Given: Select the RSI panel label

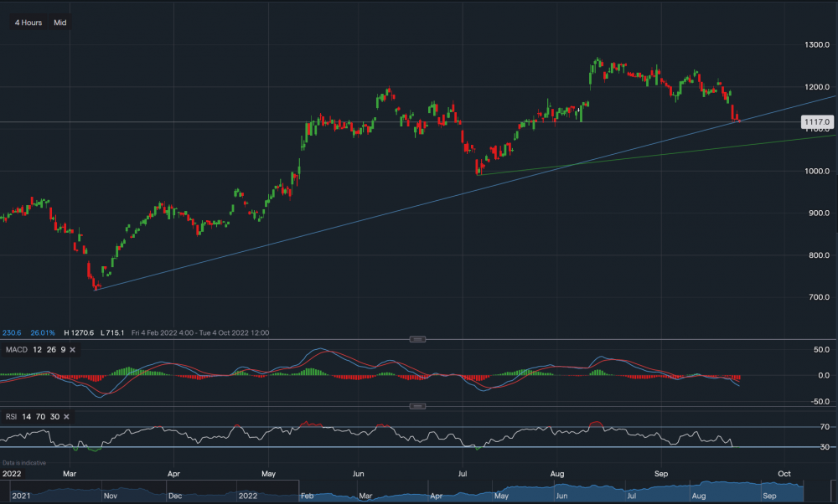Looking at the screenshot, I should tap(12, 416).
